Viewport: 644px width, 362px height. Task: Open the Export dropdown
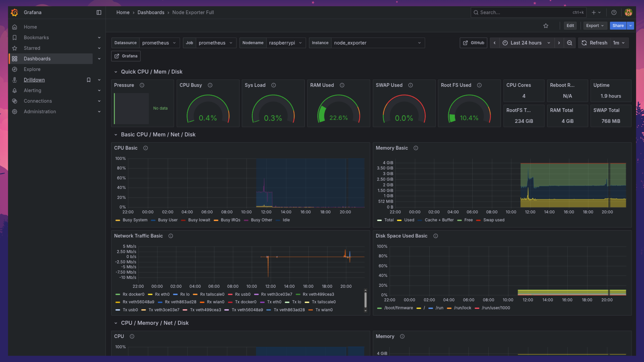tap(595, 26)
